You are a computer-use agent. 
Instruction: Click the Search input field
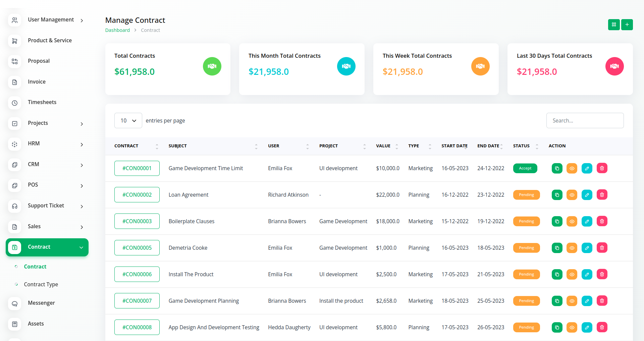coord(585,120)
